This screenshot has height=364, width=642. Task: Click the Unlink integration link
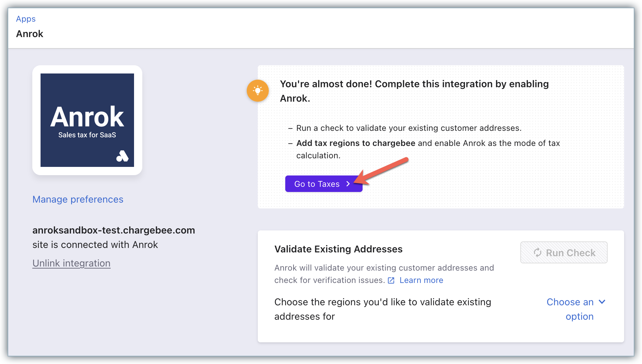[71, 263]
